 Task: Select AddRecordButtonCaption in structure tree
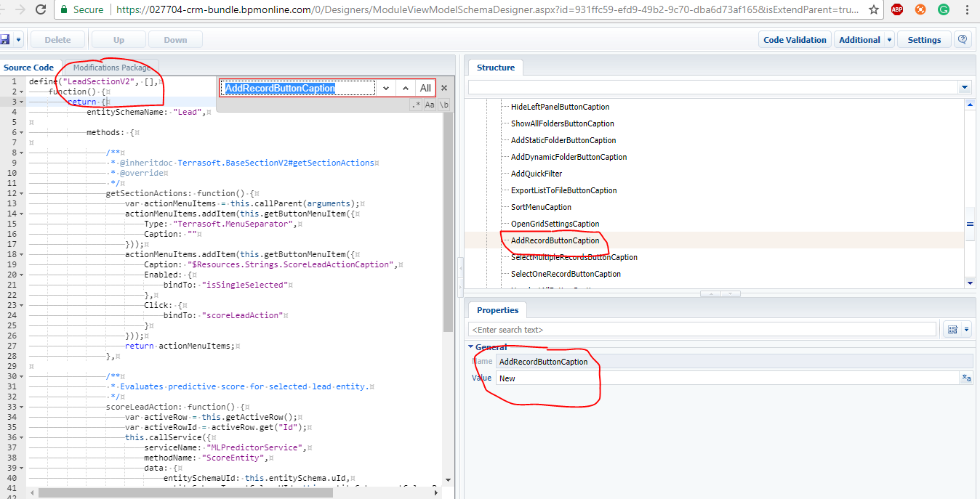(x=555, y=240)
